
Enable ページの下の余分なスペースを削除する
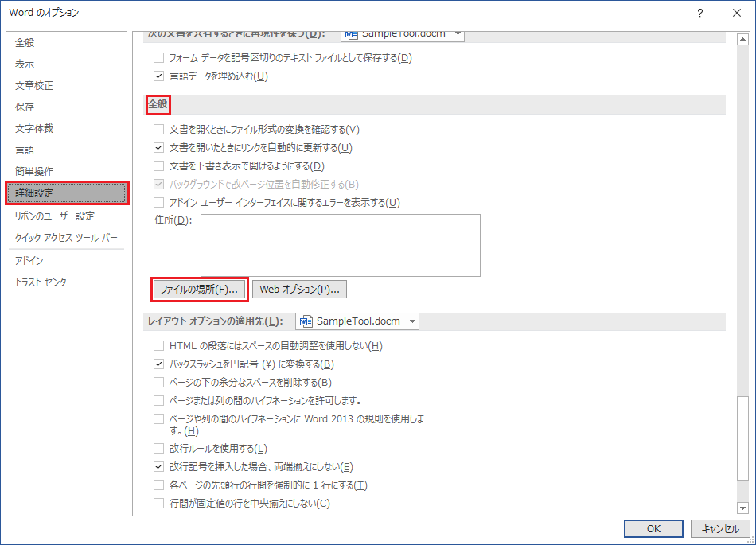(158, 382)
